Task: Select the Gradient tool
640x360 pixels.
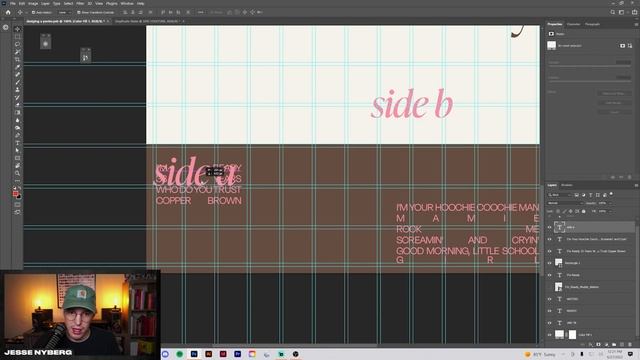Action: pyautogui.click(x=18, y=113)
